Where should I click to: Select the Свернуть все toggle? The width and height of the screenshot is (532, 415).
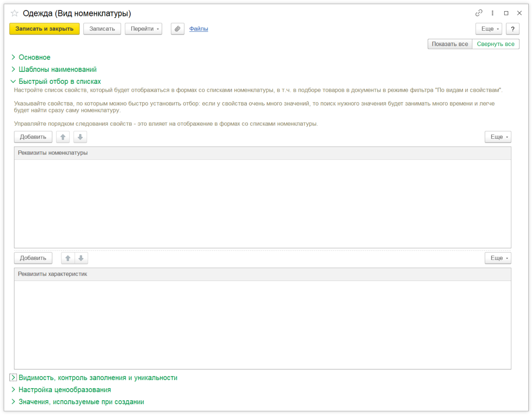click(x=496, y=44)
